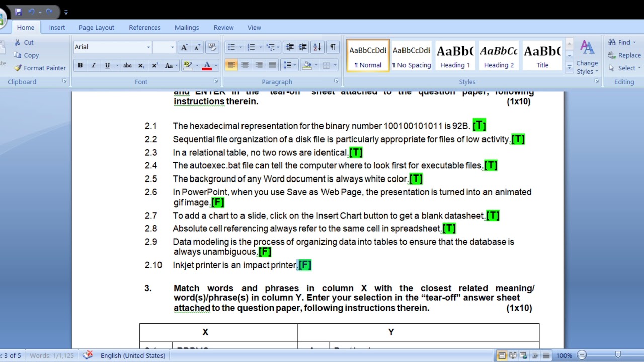Click the red font color button
The width and height of the screenshot is (644, 362).
(206, 66)
